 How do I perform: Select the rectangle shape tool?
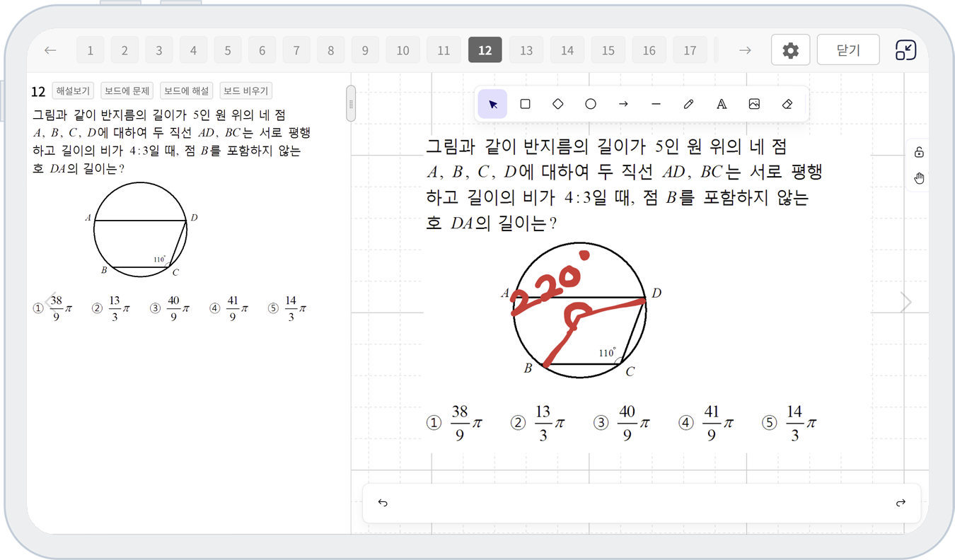[525, 105]
